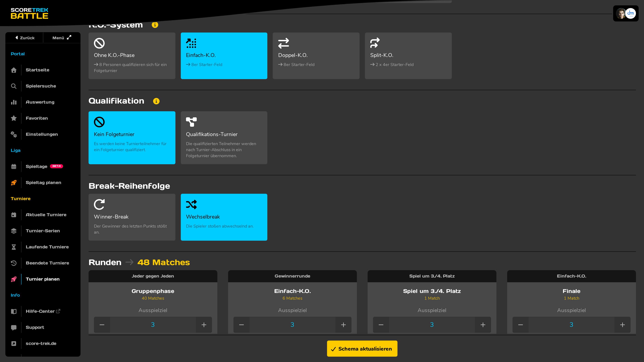Viewport: 644px width, 362px height.
Task: Select Ohne K.O.-Phase option card
Action: (x=132, y=56)
